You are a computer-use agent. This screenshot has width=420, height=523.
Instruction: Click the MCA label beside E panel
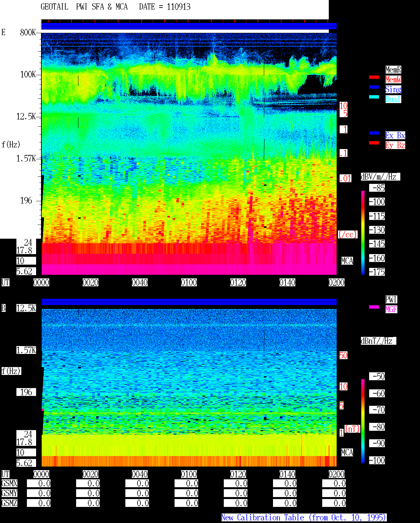pyautogui.click(x=347, y=261)
